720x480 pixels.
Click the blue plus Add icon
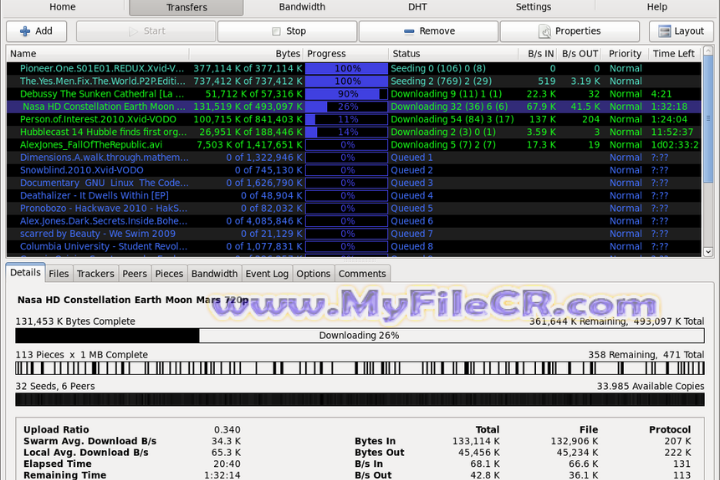coord(25,31)
